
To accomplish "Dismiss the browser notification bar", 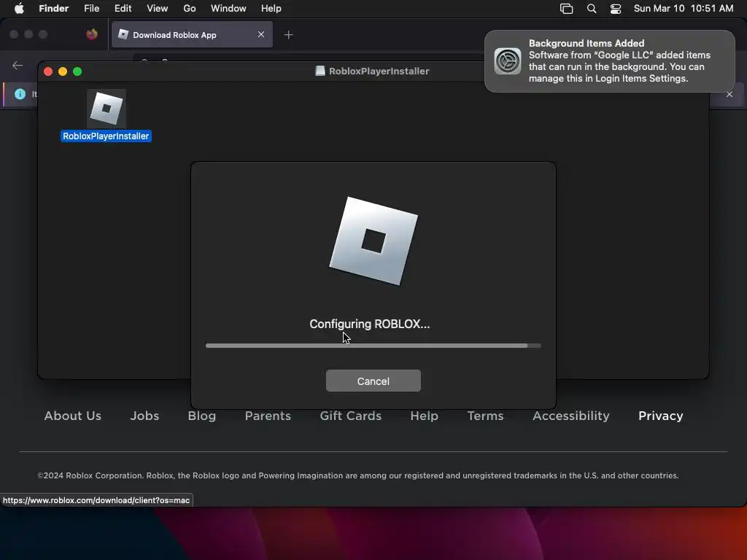I will click(x=729, y=94).
